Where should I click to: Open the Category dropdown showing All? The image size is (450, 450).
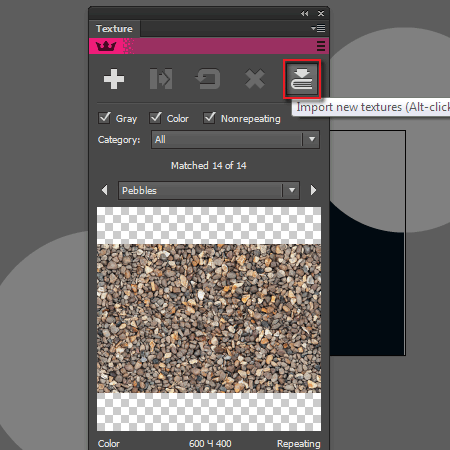coord(235,139)
